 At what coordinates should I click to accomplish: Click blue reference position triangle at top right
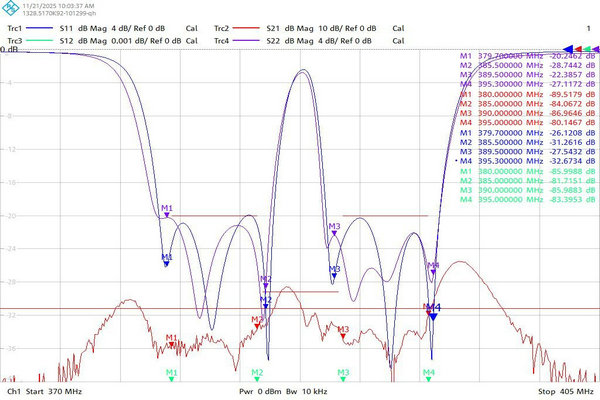pos(570,48)
